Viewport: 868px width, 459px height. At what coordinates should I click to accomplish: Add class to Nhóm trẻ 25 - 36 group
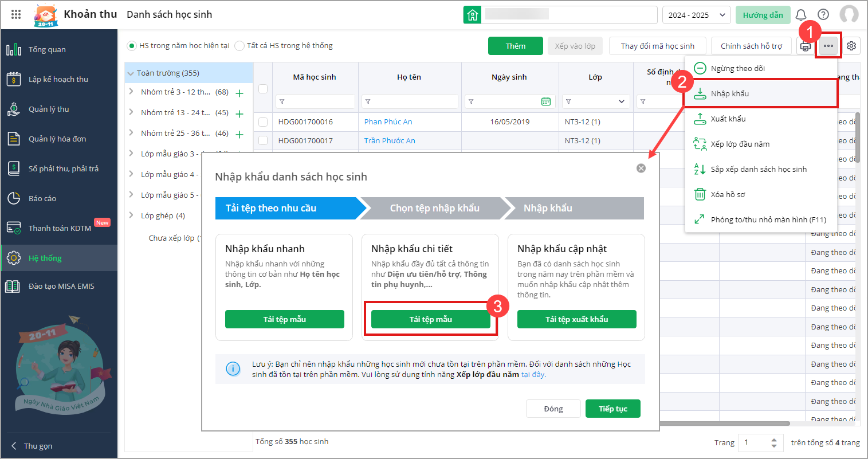pos(239,134)
